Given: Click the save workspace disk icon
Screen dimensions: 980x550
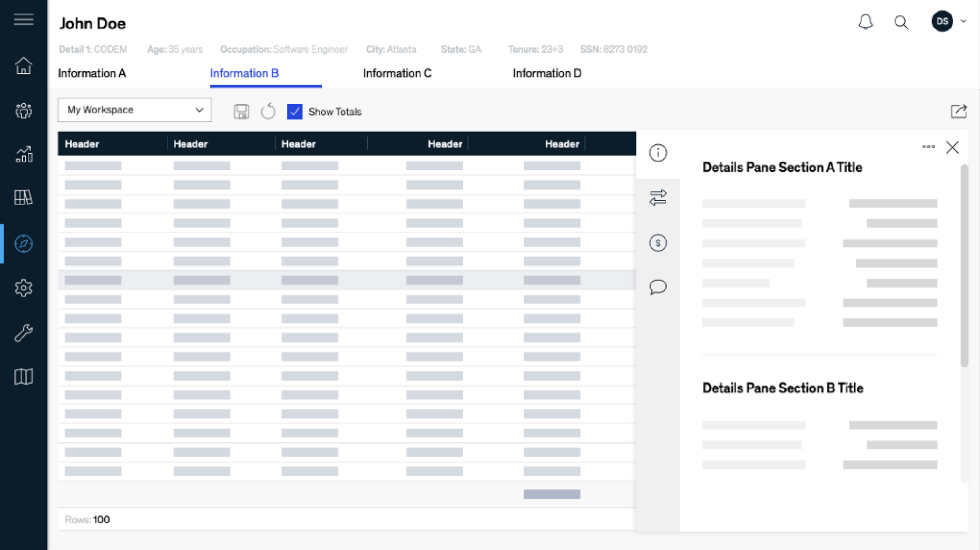Looking at the screenshot, I should tap(241, 112).
